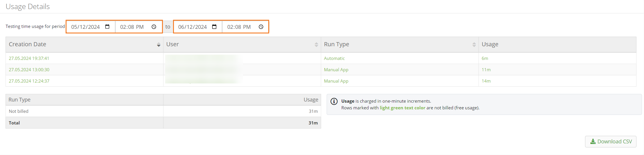Select the 27.05.2024 13:00:30 row entry
The height and width of the screenshot is (155, 644).
(x=29, y=70)
